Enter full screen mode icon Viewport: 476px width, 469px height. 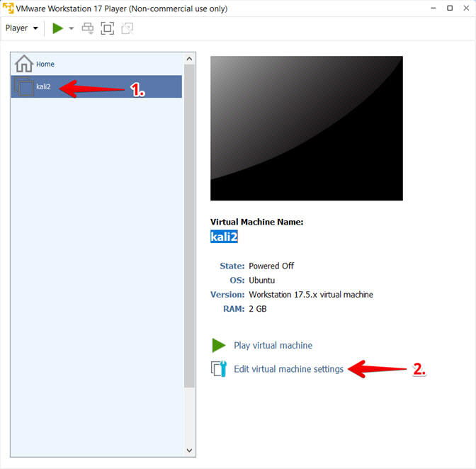click(107, 28)
